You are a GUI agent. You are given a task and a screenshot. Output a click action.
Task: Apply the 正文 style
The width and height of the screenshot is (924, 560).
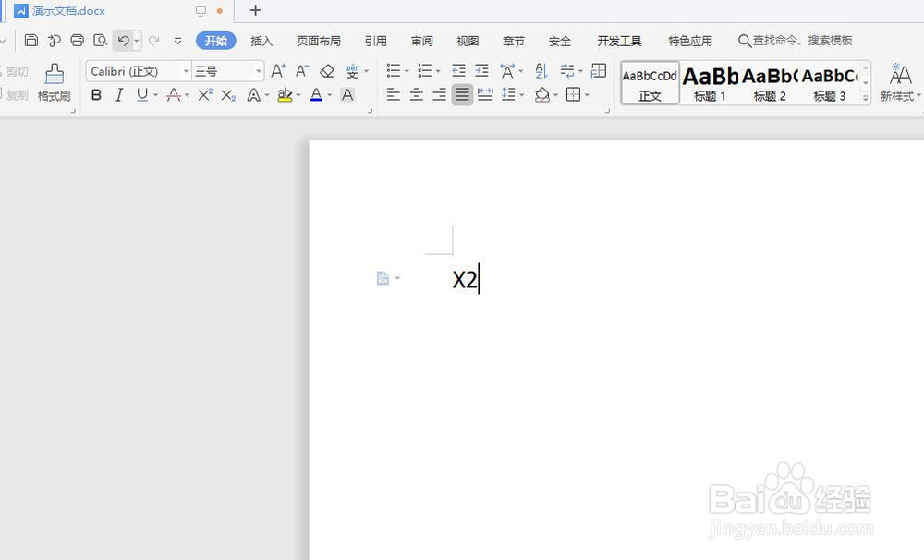coord(650,83)
